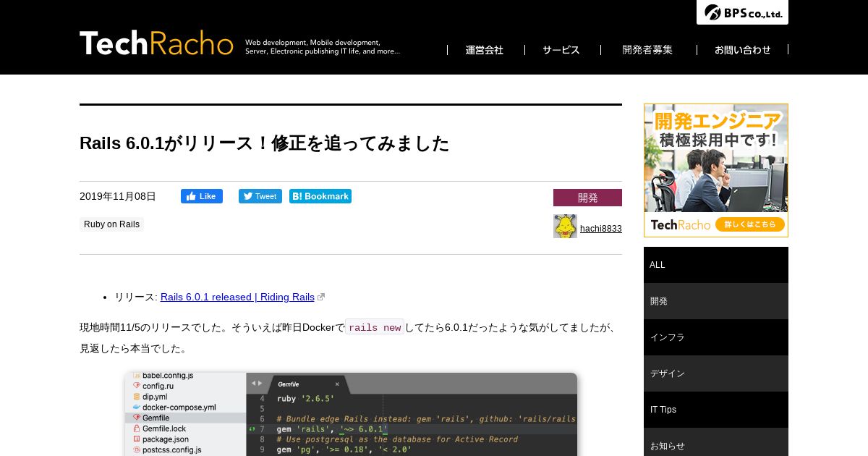868x456 pixels.
Task: Click the Facebook Like button
Action: (202, 196)
